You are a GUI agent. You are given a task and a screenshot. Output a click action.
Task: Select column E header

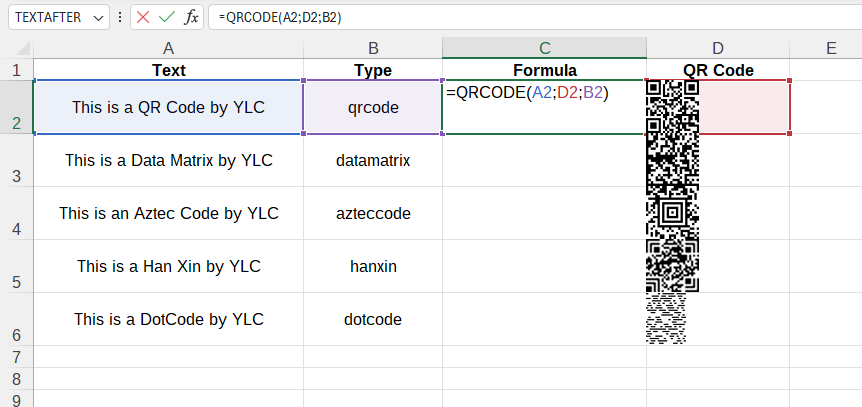pyautogui.click(x=830, y=49)
